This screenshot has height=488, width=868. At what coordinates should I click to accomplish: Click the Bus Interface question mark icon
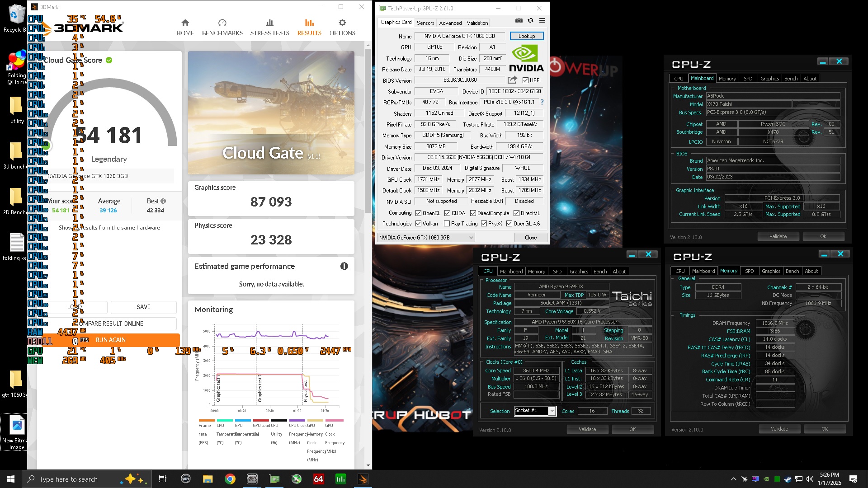click(x=542, y=102)
